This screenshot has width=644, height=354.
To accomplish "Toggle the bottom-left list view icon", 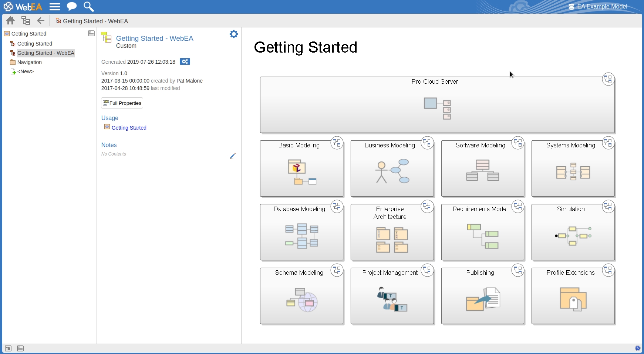I will point(8,348).
